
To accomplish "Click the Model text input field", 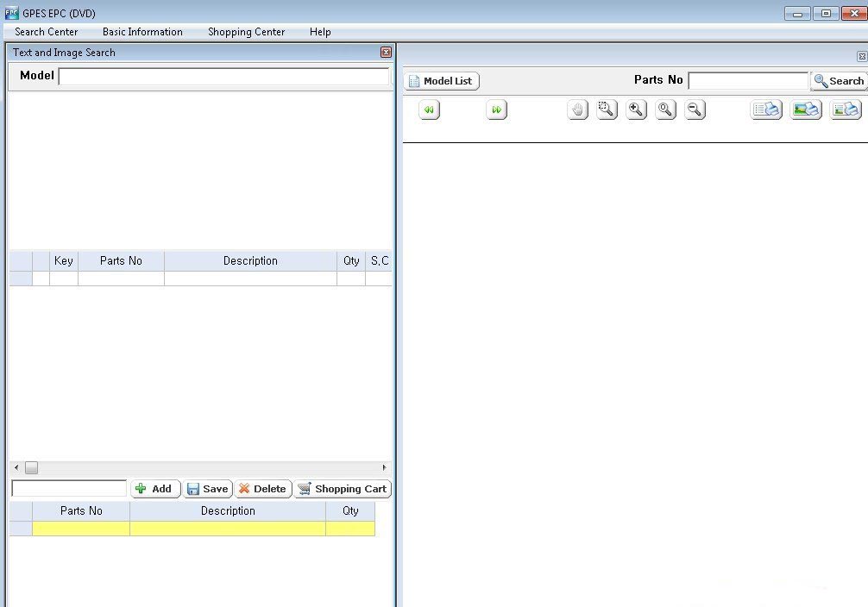I will (223, 76).
